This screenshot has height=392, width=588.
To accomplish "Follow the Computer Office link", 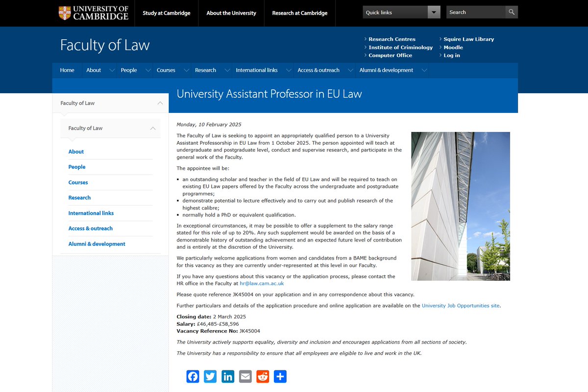I will pos(391,55).
